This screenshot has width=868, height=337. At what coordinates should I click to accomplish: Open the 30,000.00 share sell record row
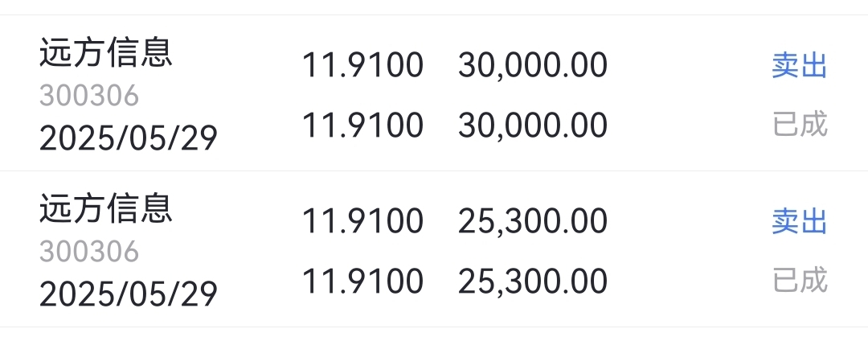click(434, 93)
